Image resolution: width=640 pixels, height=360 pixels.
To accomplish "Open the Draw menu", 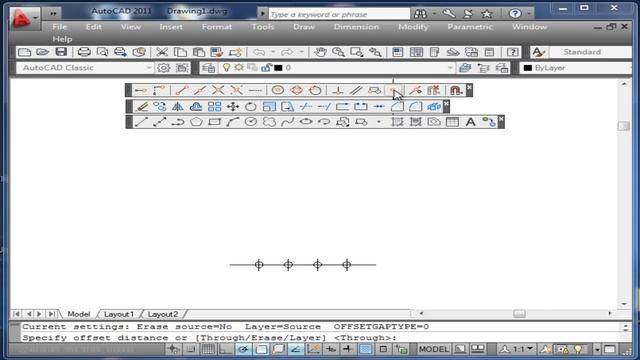I will [x=304, y=27].
